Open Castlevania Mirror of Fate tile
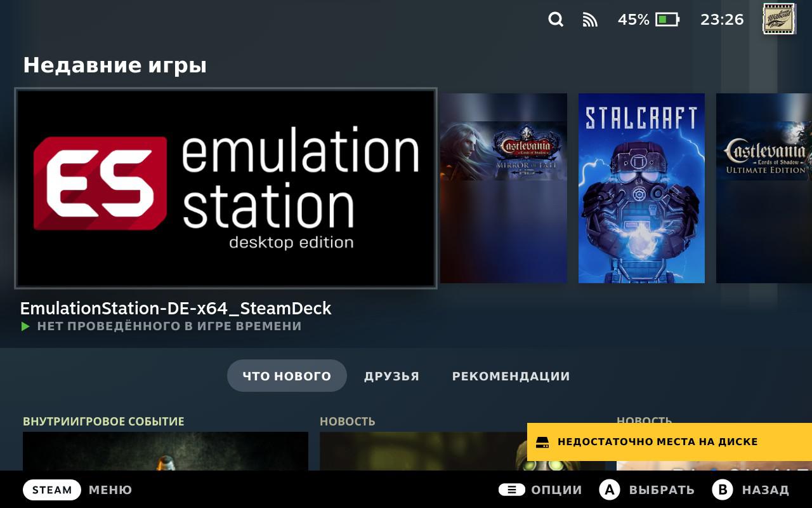Image resolution: width=812 pixels, height=508 pixels. [x=504, y=188]
